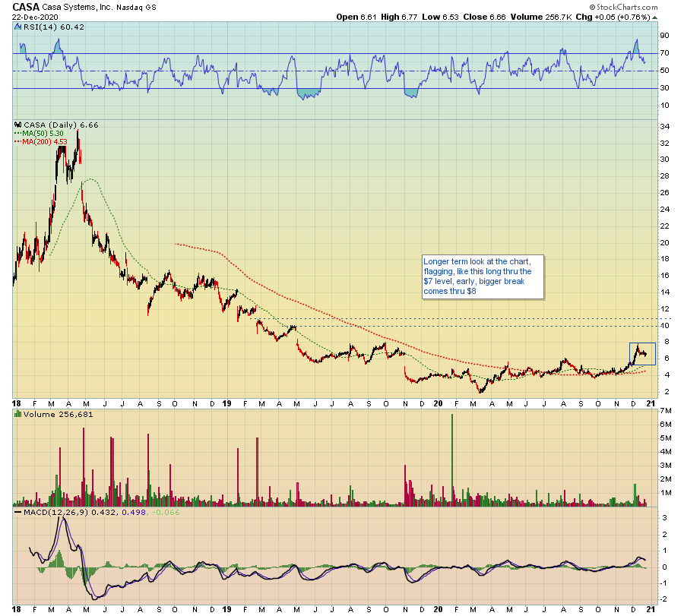
Task: Click the RSI axis label '50'
Action: pos(665,71)
